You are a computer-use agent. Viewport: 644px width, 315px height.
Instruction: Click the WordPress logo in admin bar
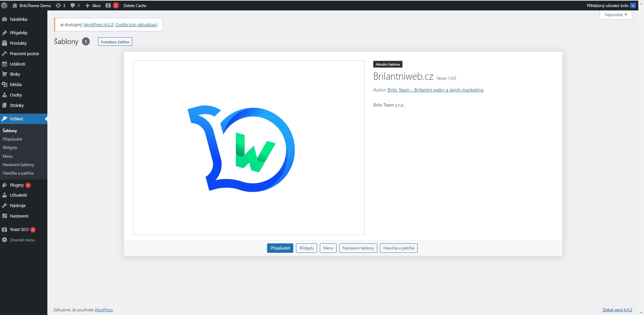[x=4, y=5]
